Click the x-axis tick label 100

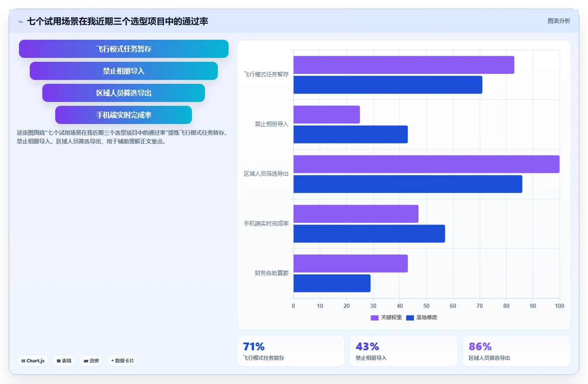560,306
